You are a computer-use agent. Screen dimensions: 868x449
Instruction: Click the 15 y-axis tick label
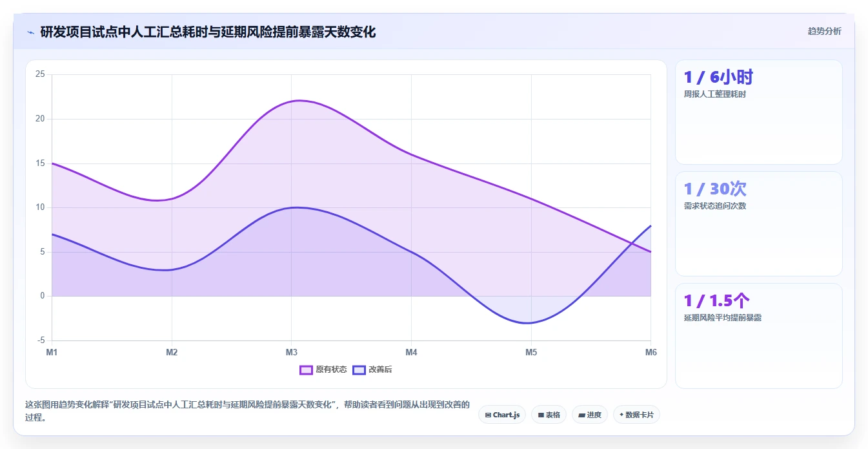[x=40, y=163]
